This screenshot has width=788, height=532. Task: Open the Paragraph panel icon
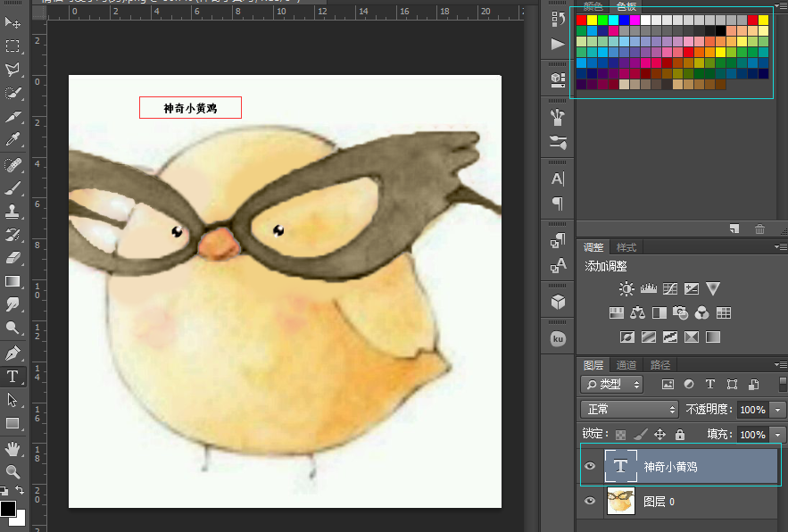pyautogui.click(x=558, y=204)
